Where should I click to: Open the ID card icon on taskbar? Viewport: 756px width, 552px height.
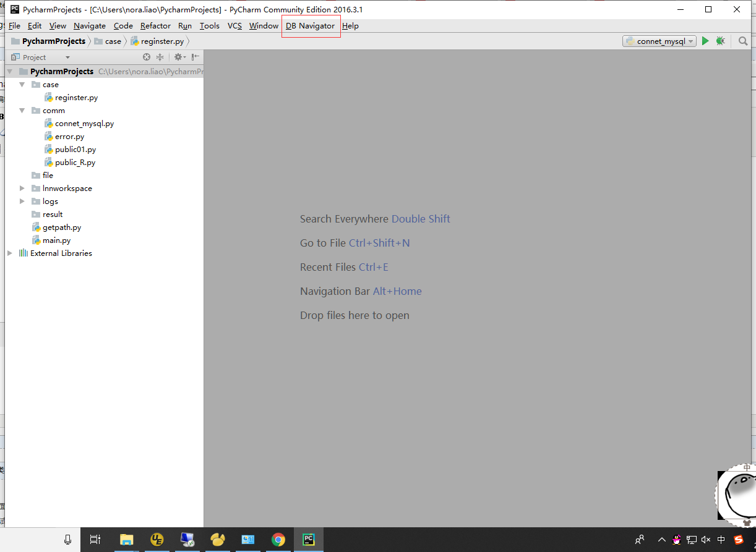[248, 540]
